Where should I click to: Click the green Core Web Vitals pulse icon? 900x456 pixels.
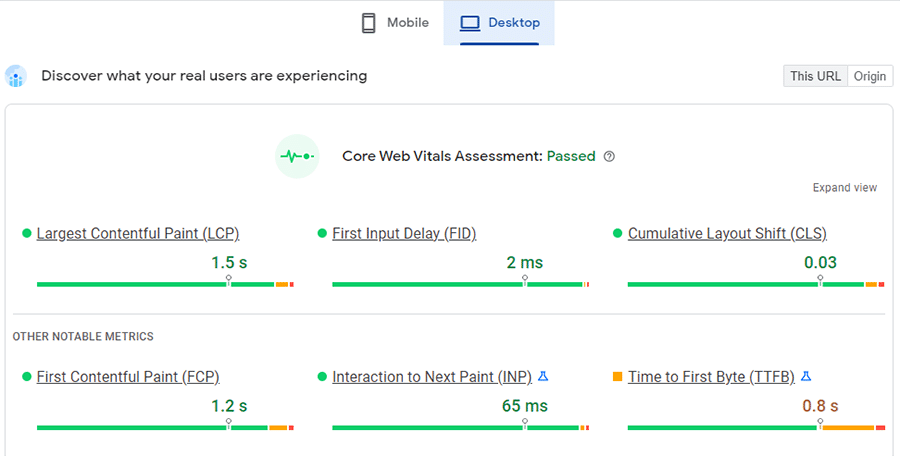point(297,156)
